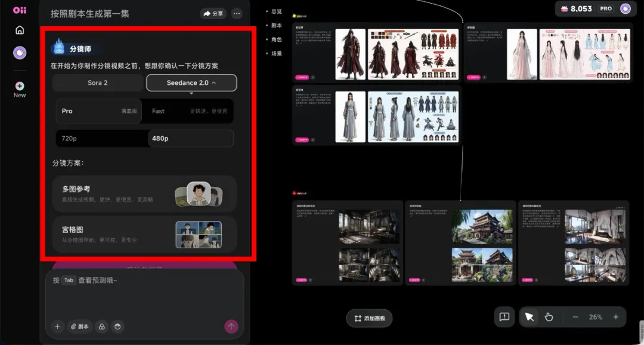Click the 分享 share button
Screen dimensions: 644x345
tap(213, 14)
